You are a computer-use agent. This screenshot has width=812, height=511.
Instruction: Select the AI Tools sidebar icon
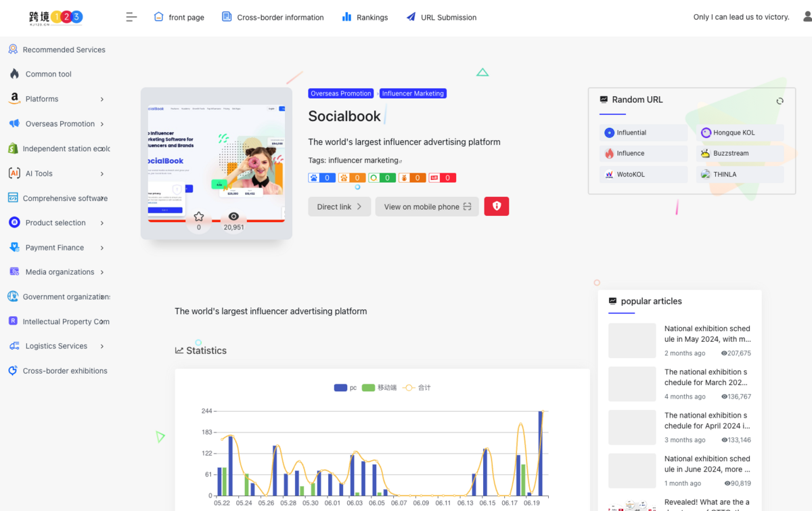pyautogui.click(x=14, y=173)
